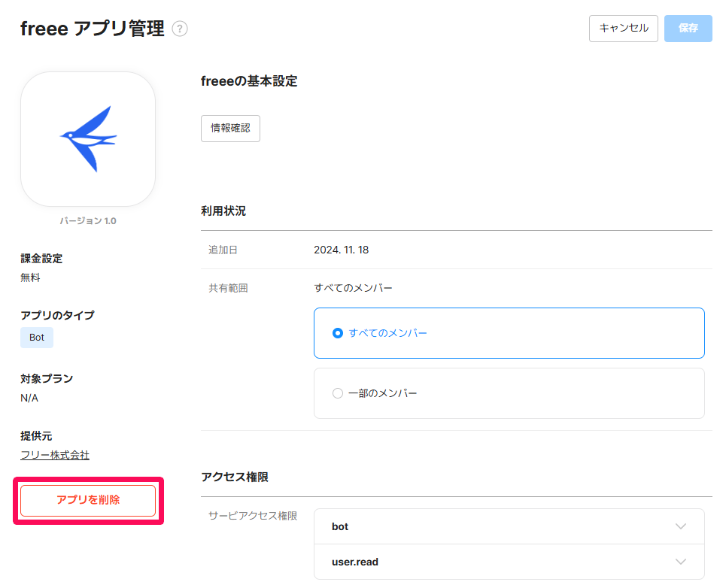Image resolution: width=726 pixels, height=588 pixels.
Task: Select the 一部のメンバー radio option
Action: (x=509, y=393)
